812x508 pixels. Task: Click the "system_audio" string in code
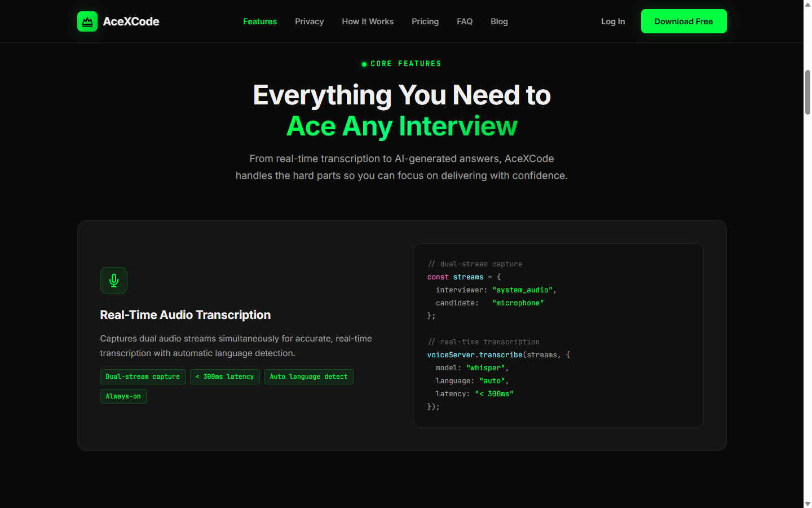tap(522, 290)
